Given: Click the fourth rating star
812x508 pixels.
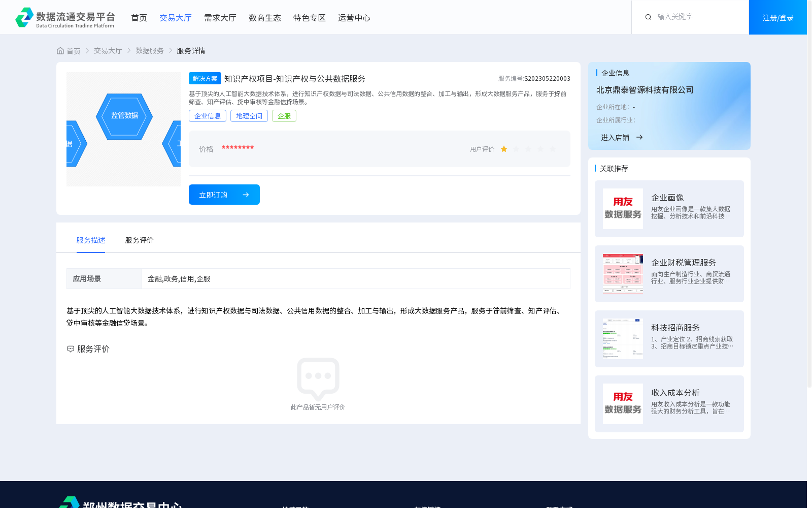Looking at the screenshot, I should point(540,149).
